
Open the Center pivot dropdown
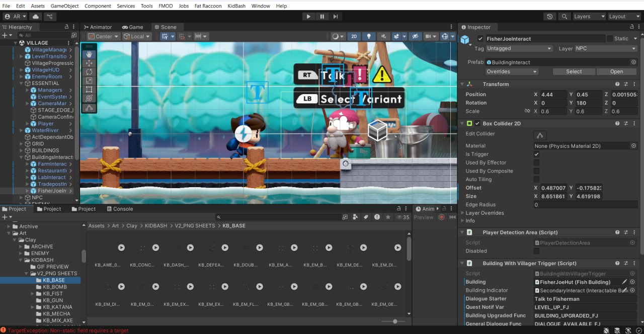coord(103,36)
